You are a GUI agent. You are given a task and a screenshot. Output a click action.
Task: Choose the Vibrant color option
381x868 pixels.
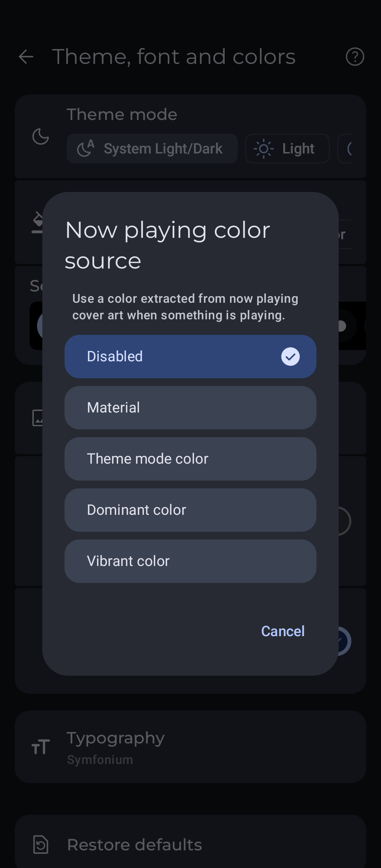(190, 561)
